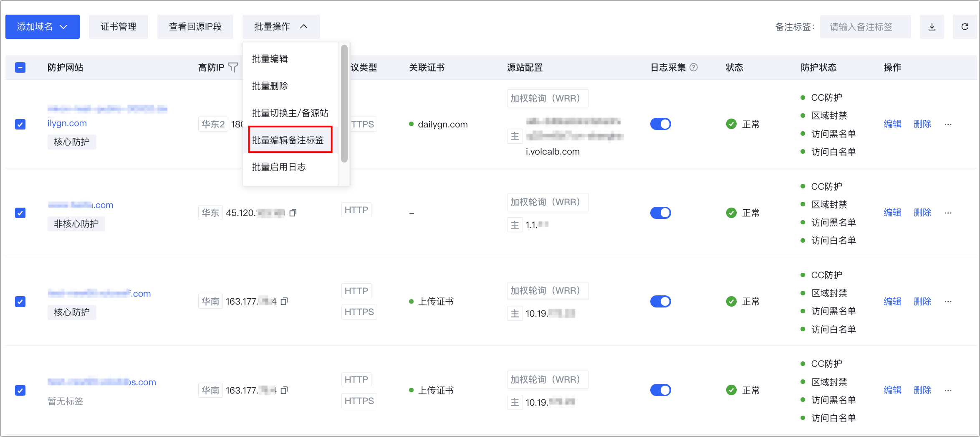This screenshot has width=980, height=437.
Task: Open the s.com domain link in 暂无标签 row
Action: (102, 382)
